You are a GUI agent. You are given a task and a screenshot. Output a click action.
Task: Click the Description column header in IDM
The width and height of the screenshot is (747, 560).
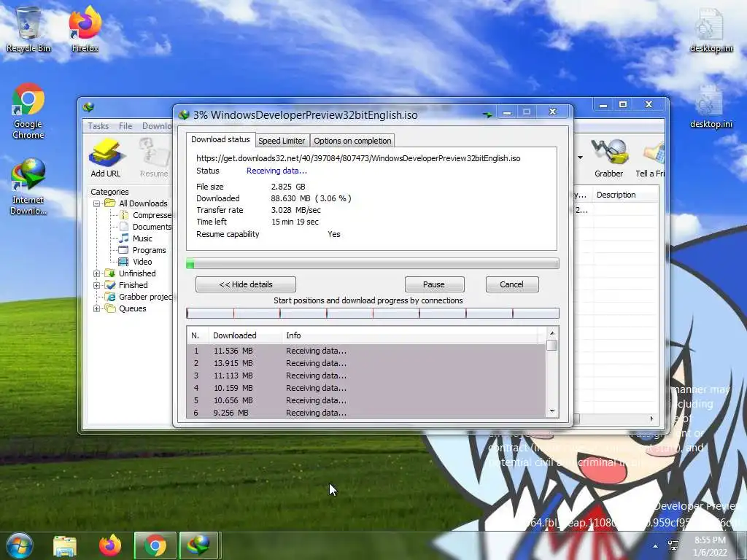tap(625, 195)
